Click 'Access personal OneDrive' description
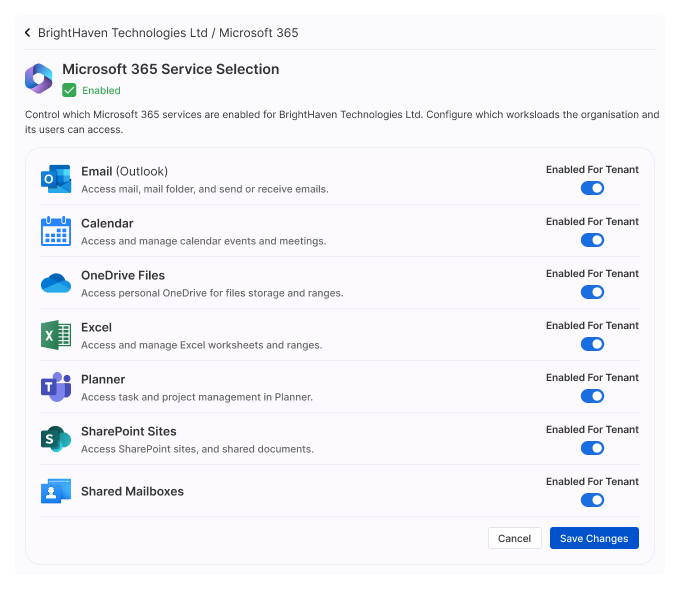The height and width of the screenshot is (590, 680). click(x=212, y=293)
